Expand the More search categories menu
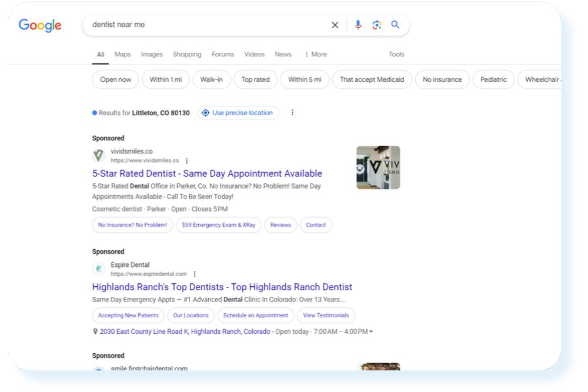The width and height of the screenshot is (588, 392). (x=316, y=54)
